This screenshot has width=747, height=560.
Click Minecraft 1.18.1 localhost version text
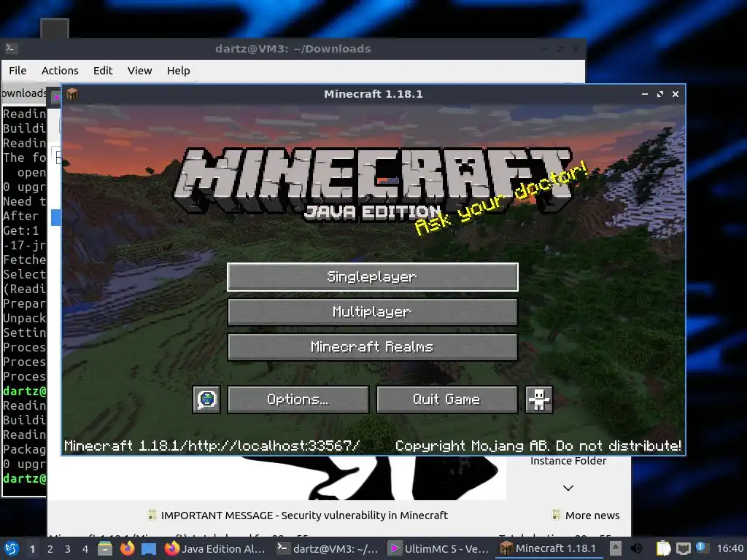click(212, 446)
